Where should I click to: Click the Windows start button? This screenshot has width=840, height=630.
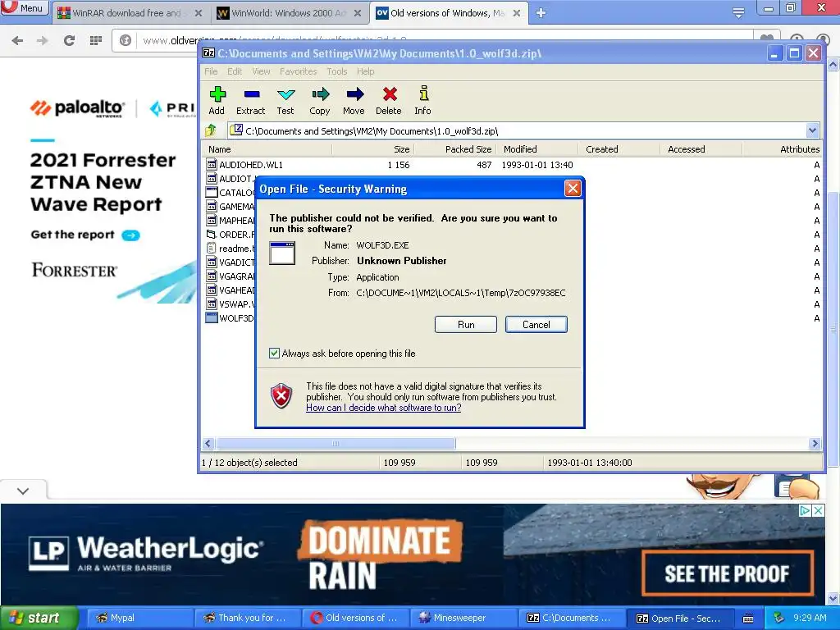pos(39,619)
